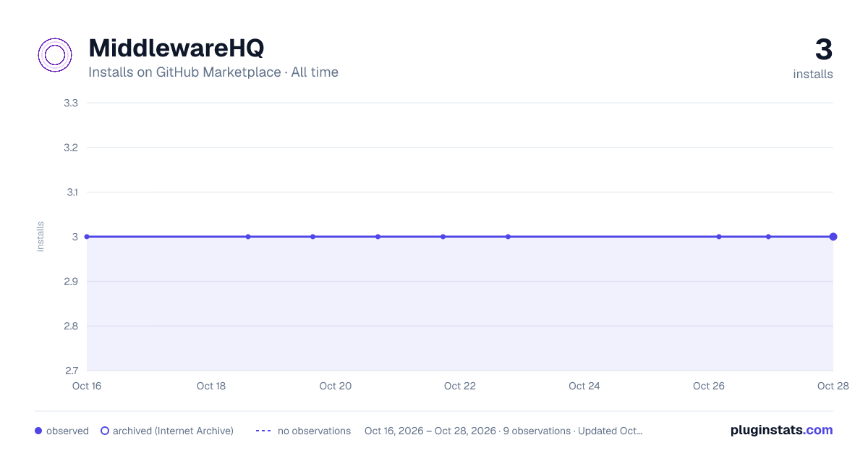Viewport: 868px width, 456px height.
Task: Click the 'Oct 20' x-axis label
Action: tap(336, 386)
